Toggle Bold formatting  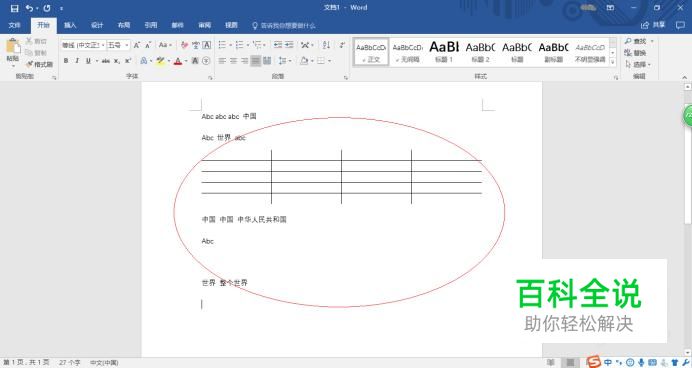point(66,61)
